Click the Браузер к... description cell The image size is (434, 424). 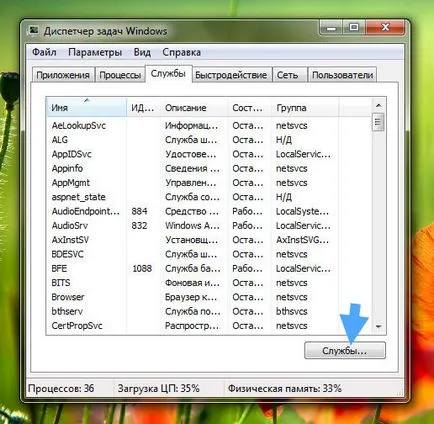point(191,298)
